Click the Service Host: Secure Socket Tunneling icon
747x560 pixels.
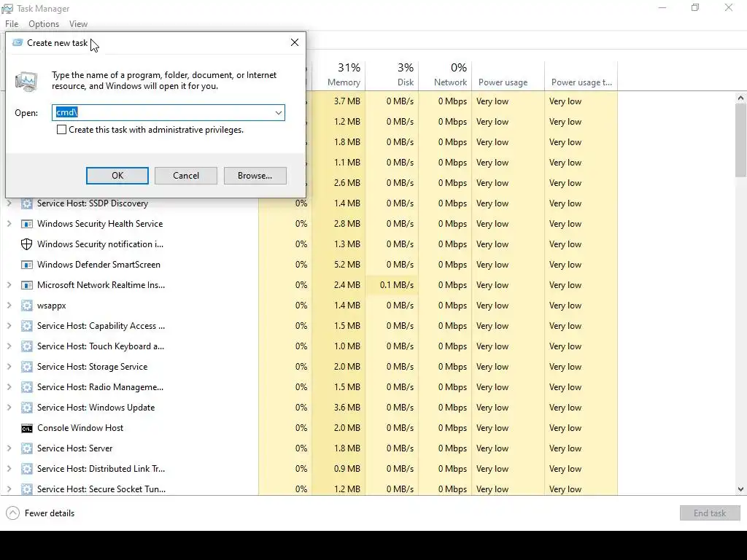27,489
